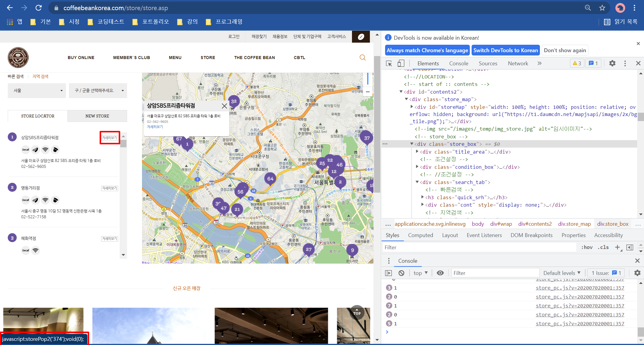Open DevTools settings gear

click(x=612, y=63)
